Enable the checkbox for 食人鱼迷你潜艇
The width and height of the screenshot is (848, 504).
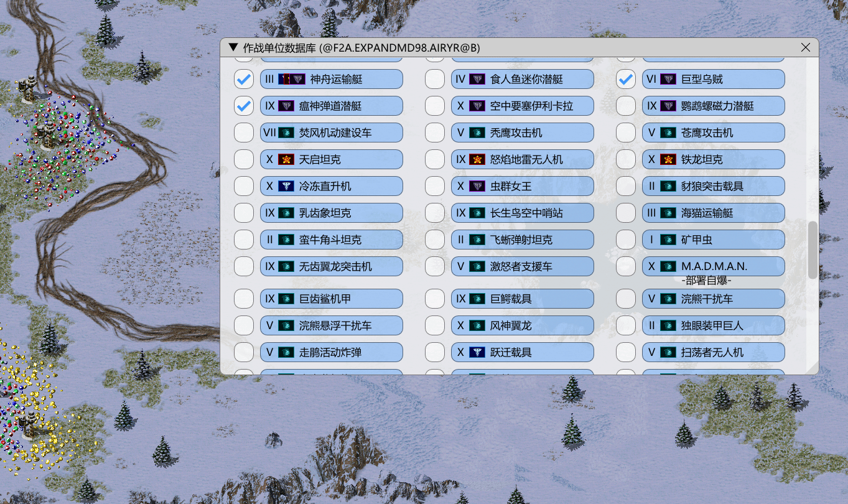[434, 79]
